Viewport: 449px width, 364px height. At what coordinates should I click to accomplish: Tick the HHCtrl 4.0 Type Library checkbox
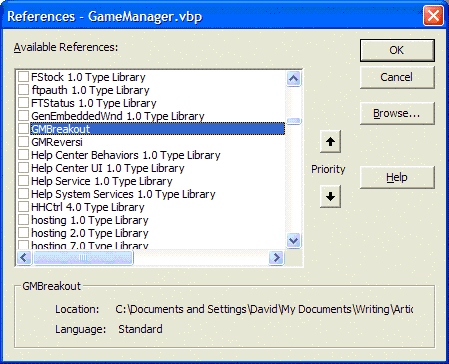[23, 207]
